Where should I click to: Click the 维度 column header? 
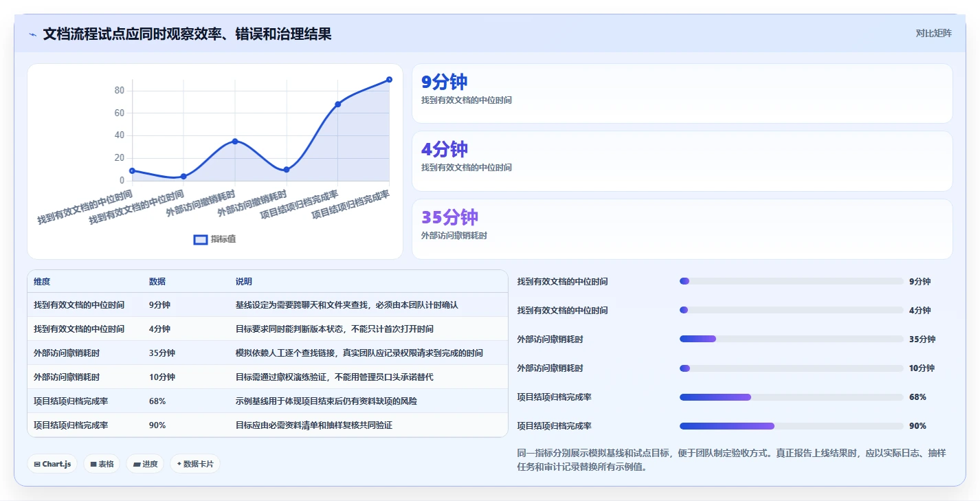coord(42,282)
